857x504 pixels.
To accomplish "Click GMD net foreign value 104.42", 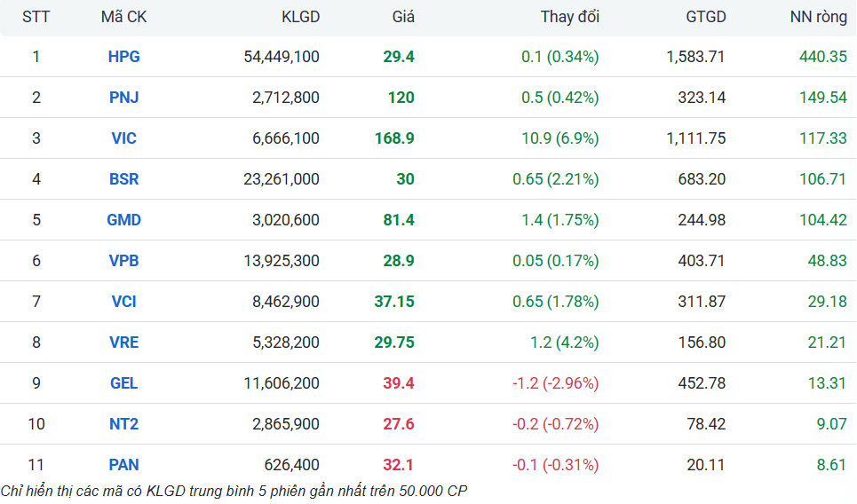I will coord(823,220).
